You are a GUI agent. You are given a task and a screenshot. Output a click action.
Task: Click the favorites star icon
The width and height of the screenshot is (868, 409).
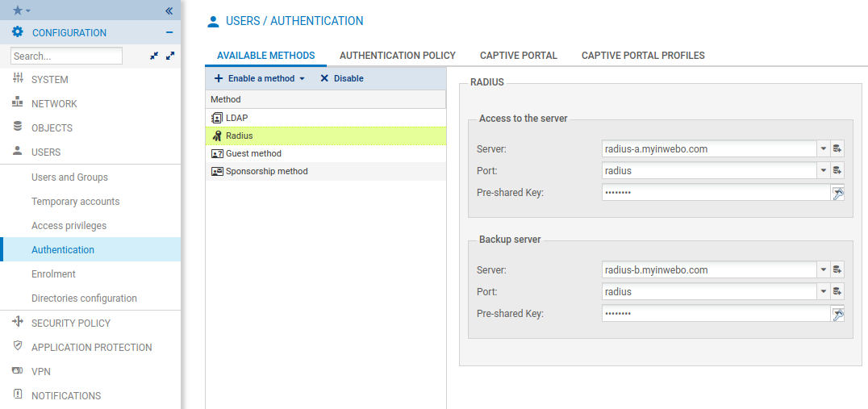point(18,10)
